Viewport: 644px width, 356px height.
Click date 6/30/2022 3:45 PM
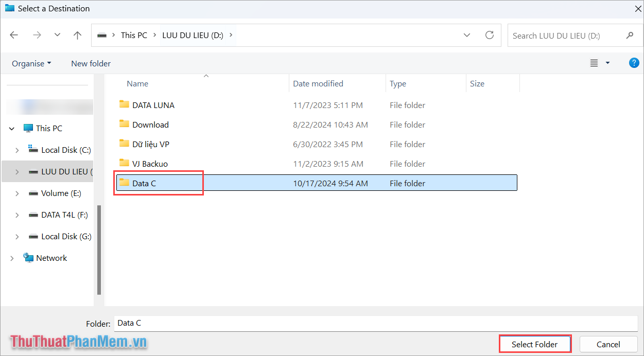click(328, 144)
